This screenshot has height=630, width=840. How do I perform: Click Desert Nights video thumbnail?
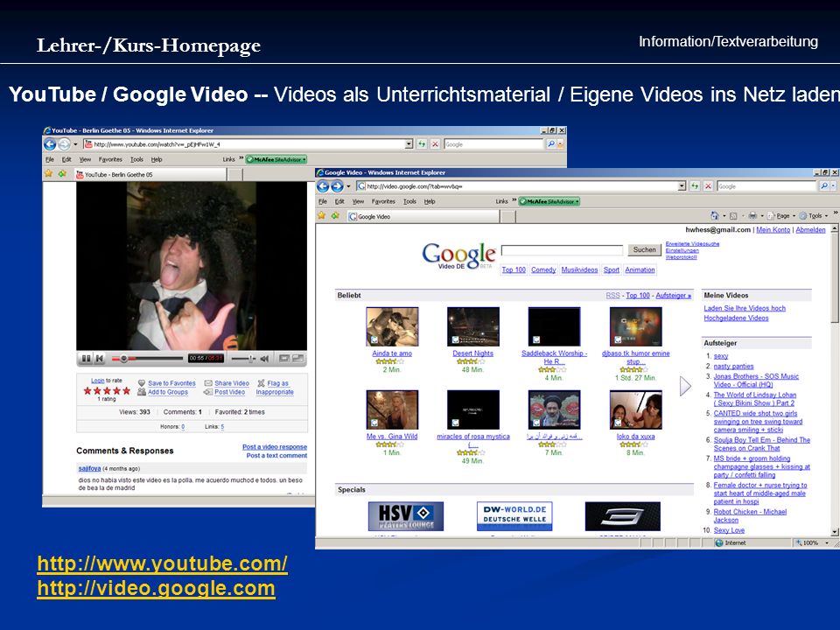[x=473, y=326]
